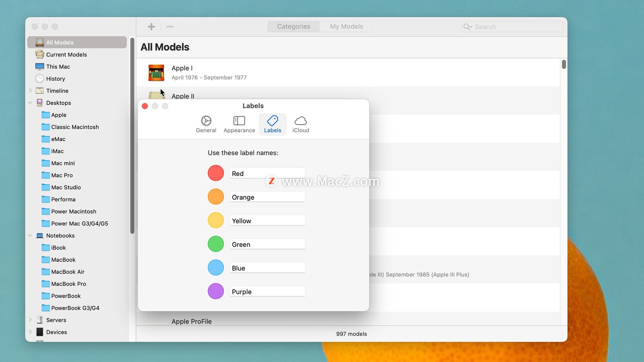Click the yellow label color circle
Screen dimensions: 644x362
pyautogui.click(x=216, y=220)
